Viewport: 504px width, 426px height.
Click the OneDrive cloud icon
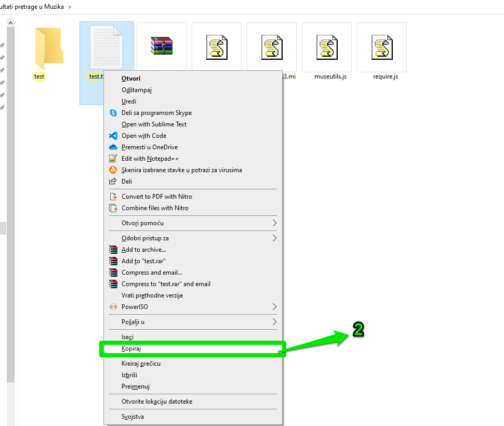[x=113, y=147]
